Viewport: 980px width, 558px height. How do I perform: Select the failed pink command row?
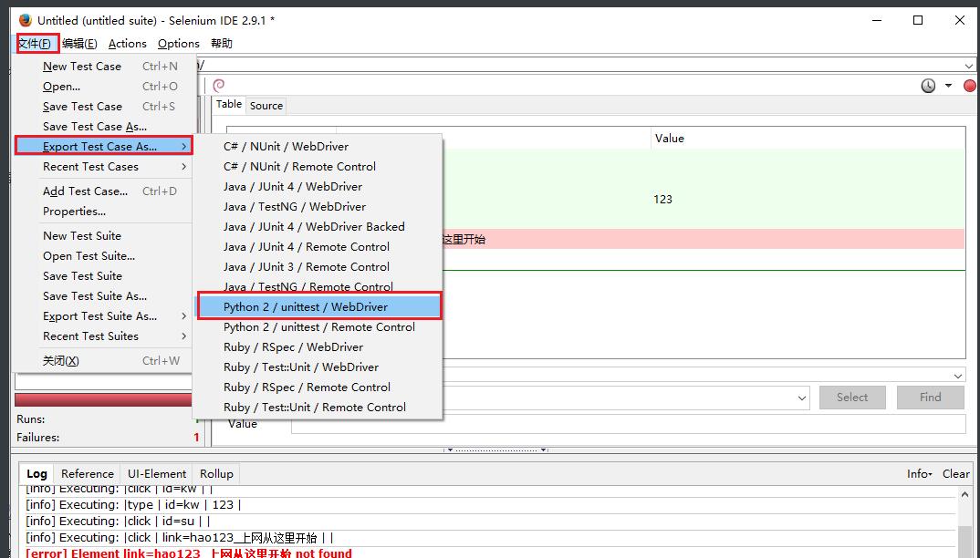click(704, 239)
